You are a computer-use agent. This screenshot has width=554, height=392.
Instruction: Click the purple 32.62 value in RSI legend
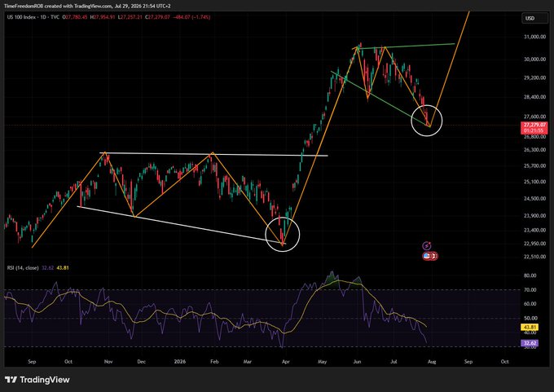(48, 268)
